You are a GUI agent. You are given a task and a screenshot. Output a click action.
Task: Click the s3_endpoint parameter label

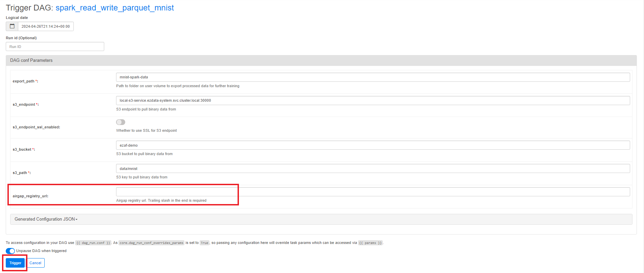(x=26, y=104)
